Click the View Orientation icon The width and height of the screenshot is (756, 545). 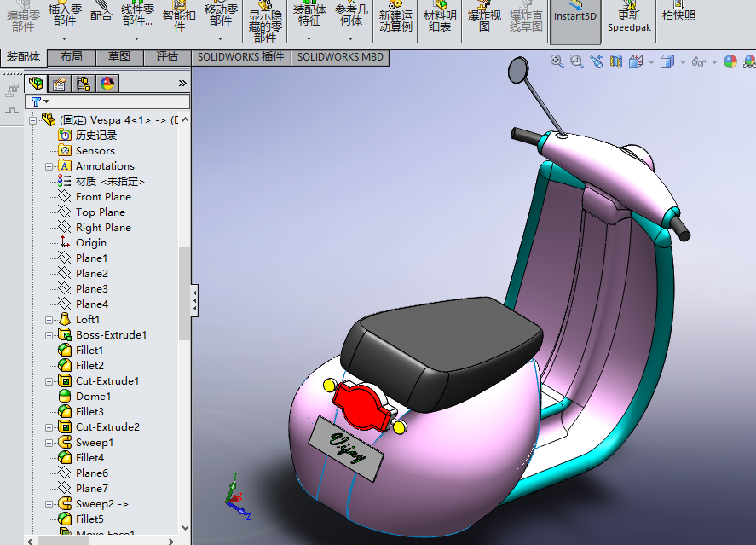636,61
